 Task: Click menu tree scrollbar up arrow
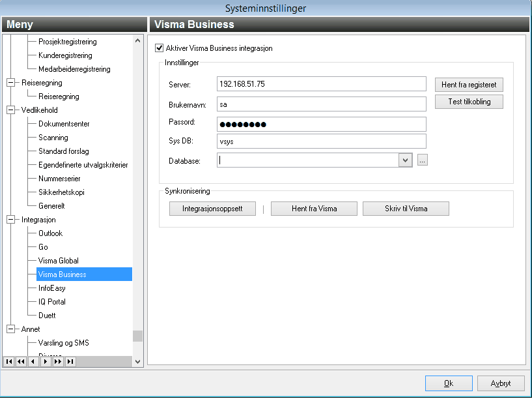[x=137, y=41]
